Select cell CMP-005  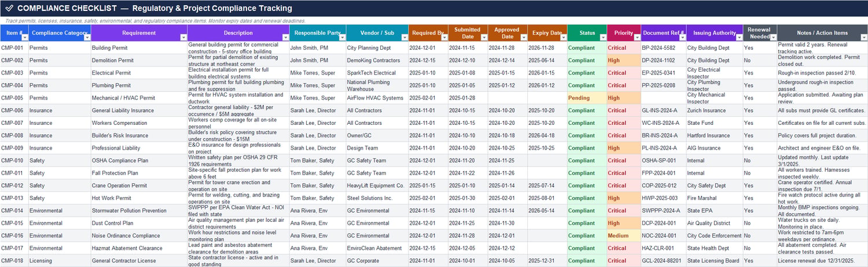pos(14,98)
